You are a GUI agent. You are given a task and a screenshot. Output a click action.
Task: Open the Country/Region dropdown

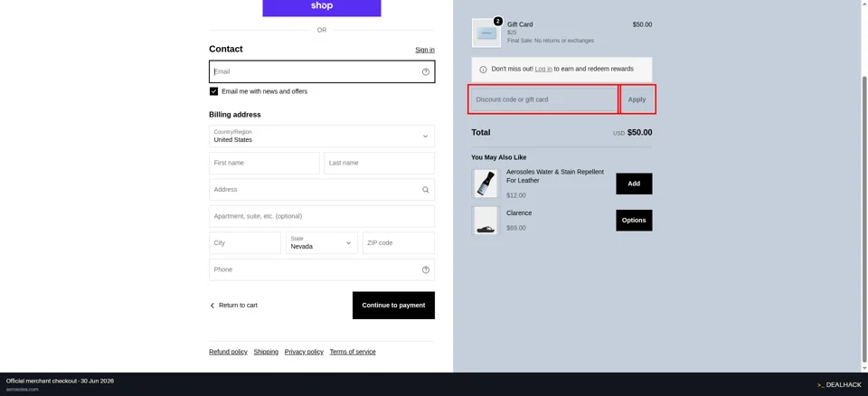tap(322, 137)
